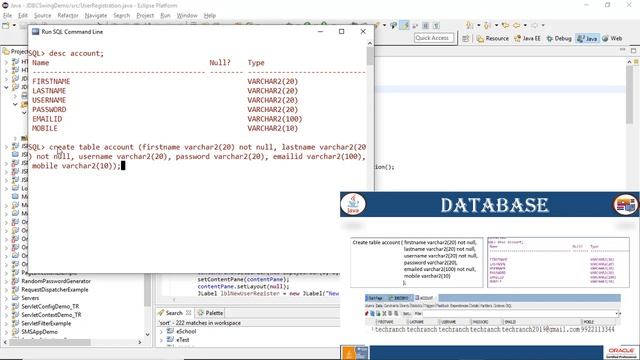Open the Edit menu

click(x=23, y=16)
